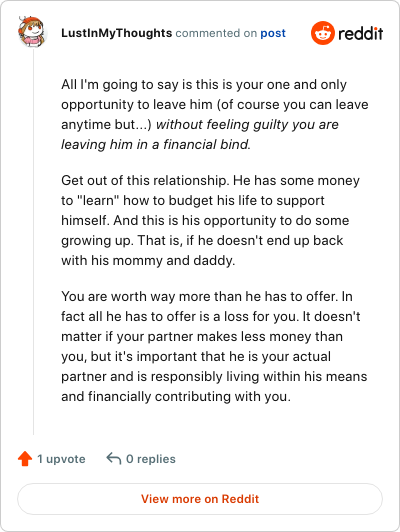
Task: Click the vertical comment thread line
Action: click(33, 242)
